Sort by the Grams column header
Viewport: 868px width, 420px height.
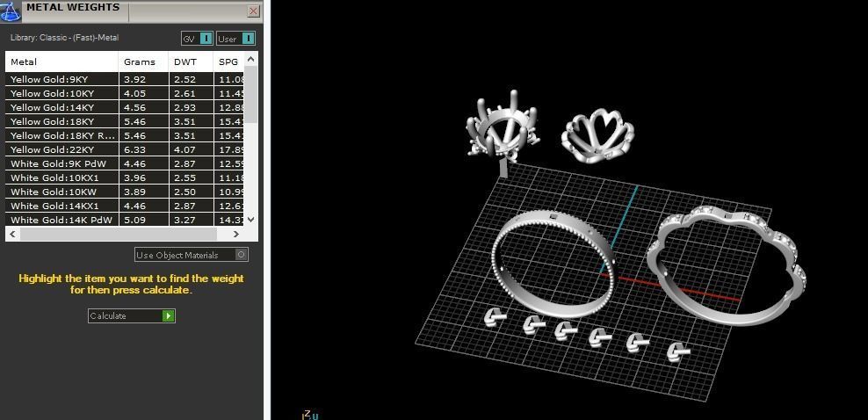143,62
